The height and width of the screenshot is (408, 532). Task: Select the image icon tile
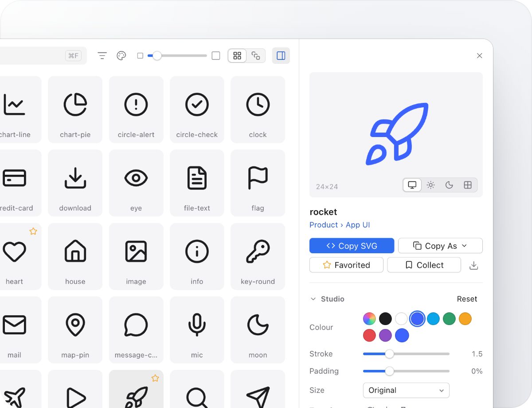click(136, 256)
